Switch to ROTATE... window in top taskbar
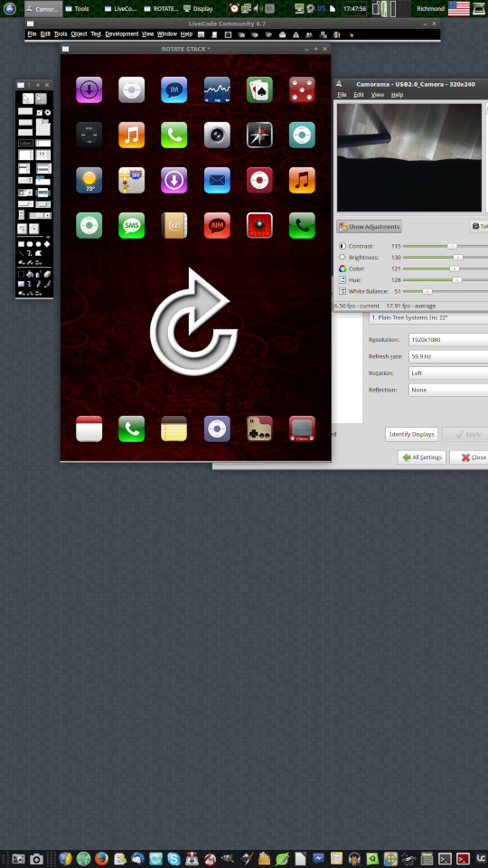Viewport: 488px width, 868px height. coord(161,8)
